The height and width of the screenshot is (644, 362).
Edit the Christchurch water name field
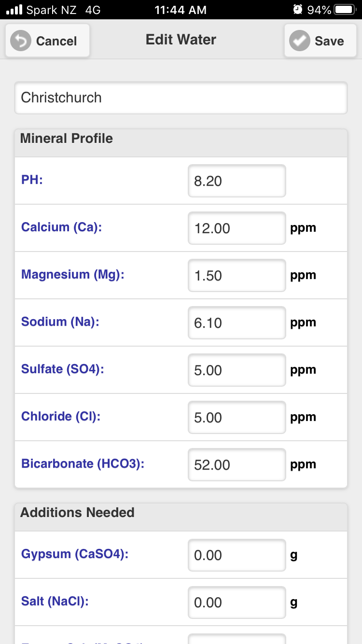click(181, 98)
